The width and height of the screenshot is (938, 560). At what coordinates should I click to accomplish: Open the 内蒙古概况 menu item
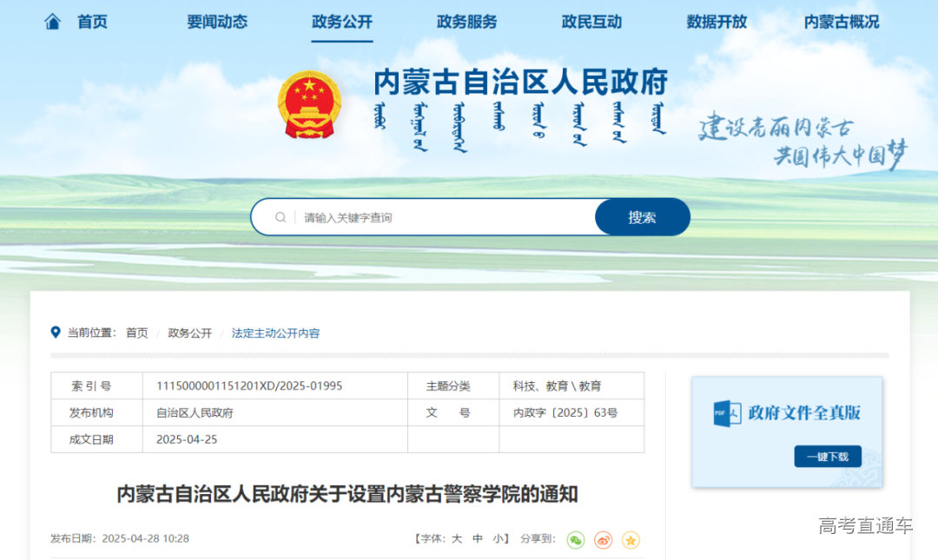coord(841,22)
